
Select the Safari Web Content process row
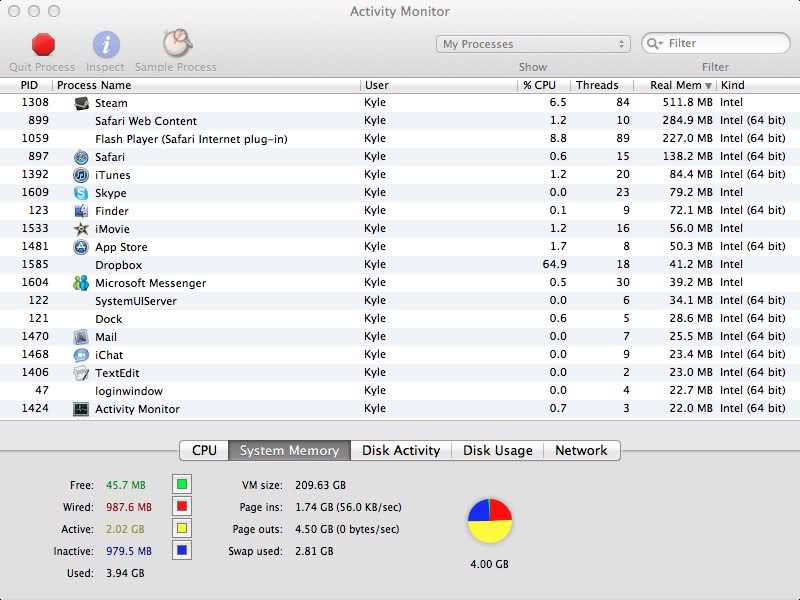point(400,121)
